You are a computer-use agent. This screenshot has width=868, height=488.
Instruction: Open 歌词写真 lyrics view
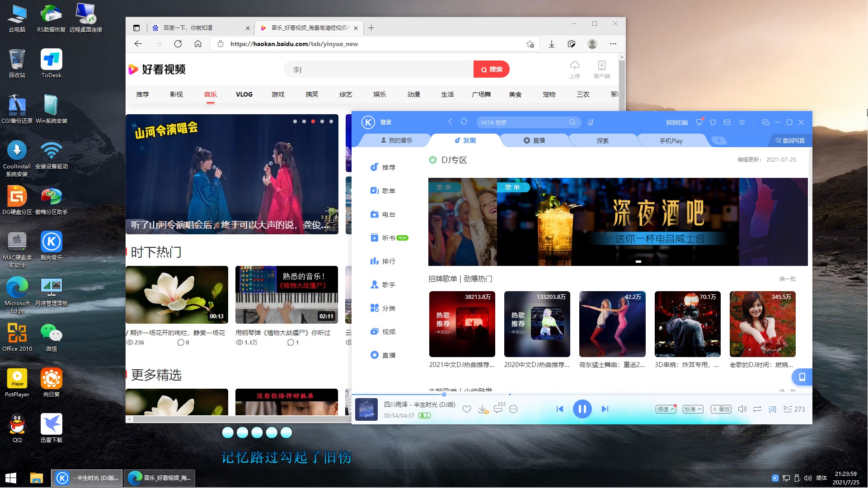790,140
